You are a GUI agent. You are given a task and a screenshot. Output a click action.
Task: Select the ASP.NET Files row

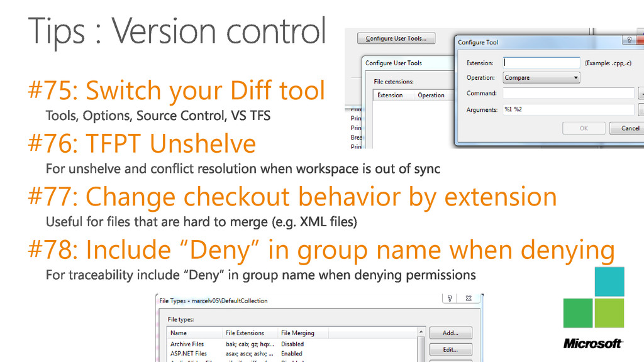tap(291, 353)
